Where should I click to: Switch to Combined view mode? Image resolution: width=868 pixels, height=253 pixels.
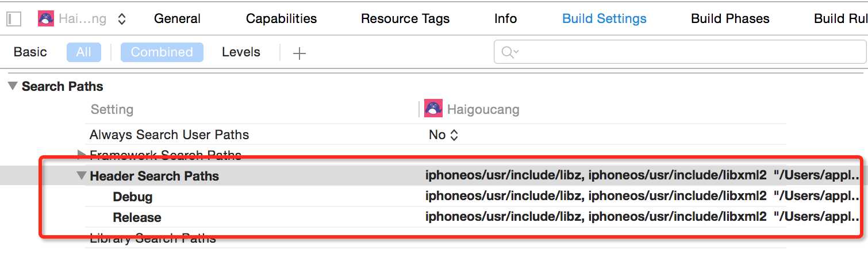pos(162,52)
